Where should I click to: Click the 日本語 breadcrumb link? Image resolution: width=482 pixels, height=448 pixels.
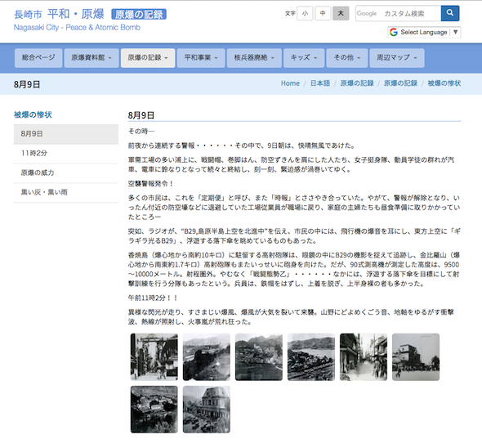[x=320, y=83]
